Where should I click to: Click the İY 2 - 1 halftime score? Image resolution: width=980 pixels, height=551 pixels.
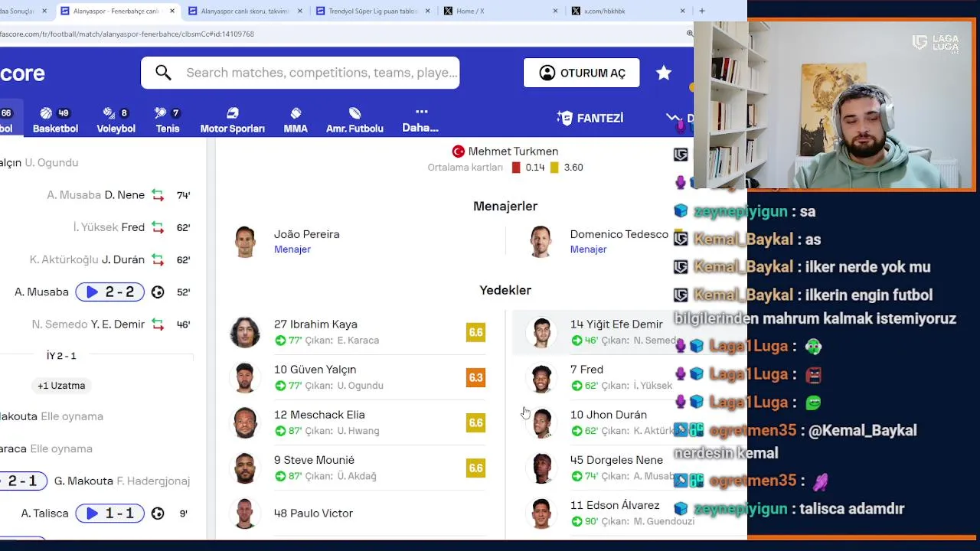pyautogui.click(x=61, y=356)
